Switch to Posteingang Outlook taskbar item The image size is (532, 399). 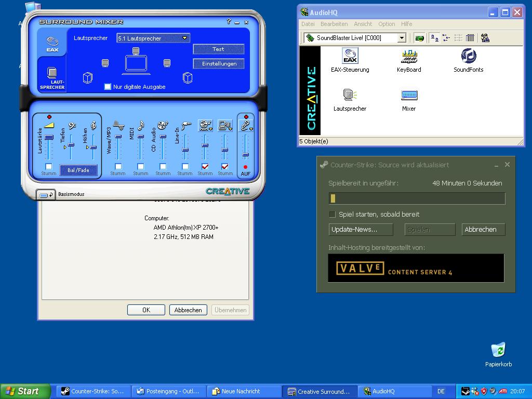[169, 391]
